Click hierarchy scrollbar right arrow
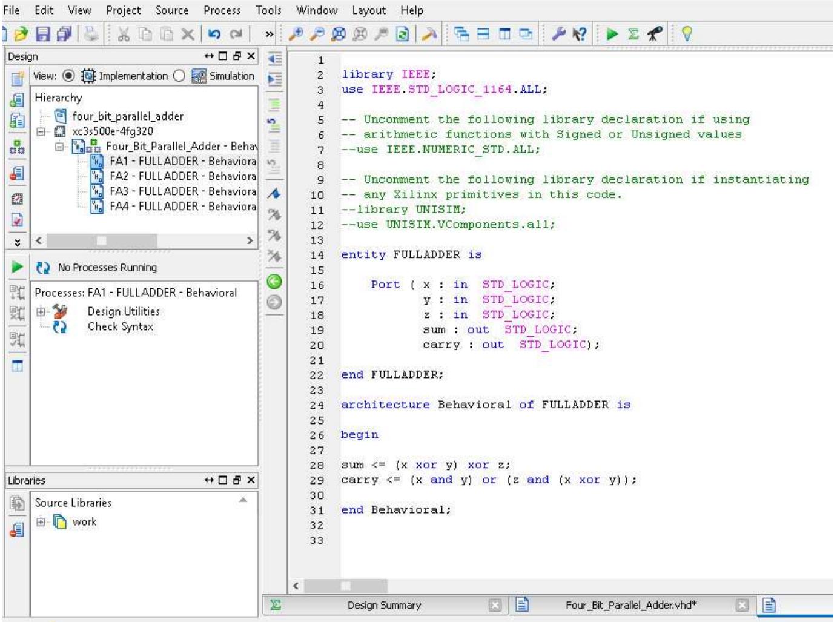 250,240
